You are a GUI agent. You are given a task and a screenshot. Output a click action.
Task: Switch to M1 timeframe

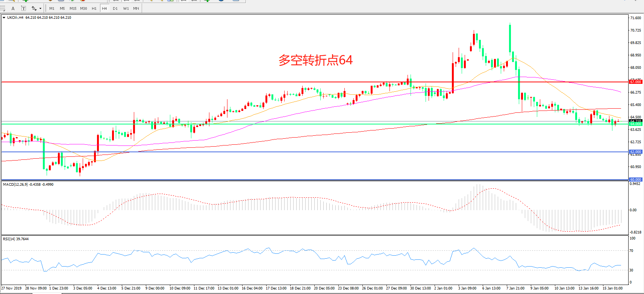[52, 8]
